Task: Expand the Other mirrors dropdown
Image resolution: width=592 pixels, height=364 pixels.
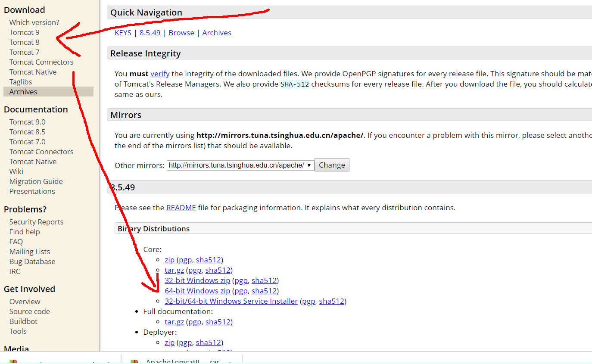Action: click(240, 165)
